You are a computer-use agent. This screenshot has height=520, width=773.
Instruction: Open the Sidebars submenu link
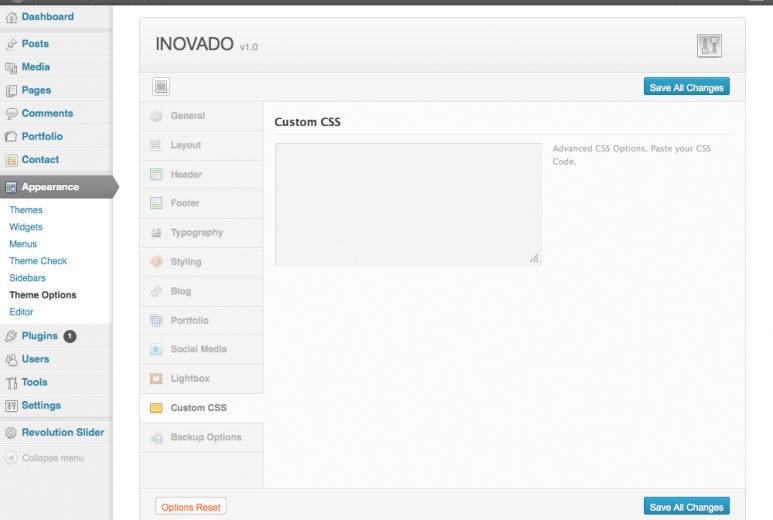click(x=27, y=278)
